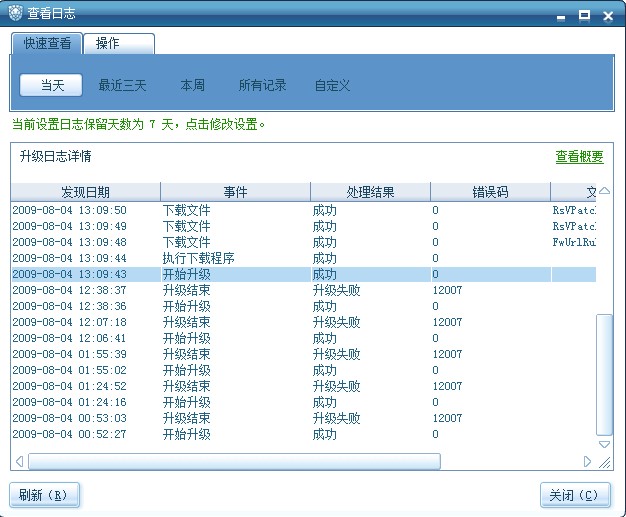Click the 查看概要 link
Image resolution: width=626 pixels, height=517 pixels.
coord(579,156)
